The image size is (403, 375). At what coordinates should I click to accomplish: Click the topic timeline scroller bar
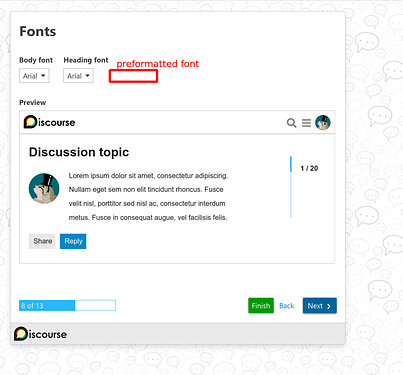pyautogui.click(x=291, y=187)
